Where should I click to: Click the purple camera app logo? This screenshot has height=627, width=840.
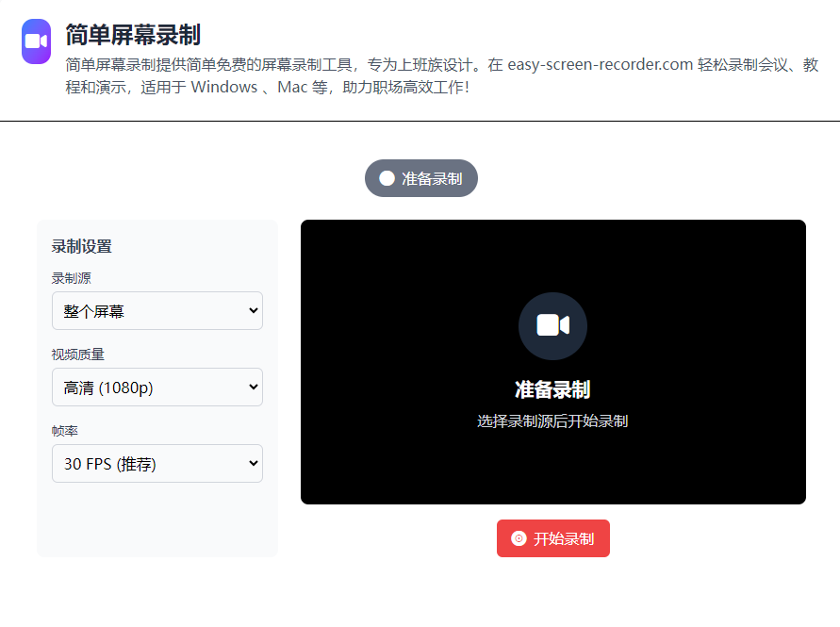(36, 41)
